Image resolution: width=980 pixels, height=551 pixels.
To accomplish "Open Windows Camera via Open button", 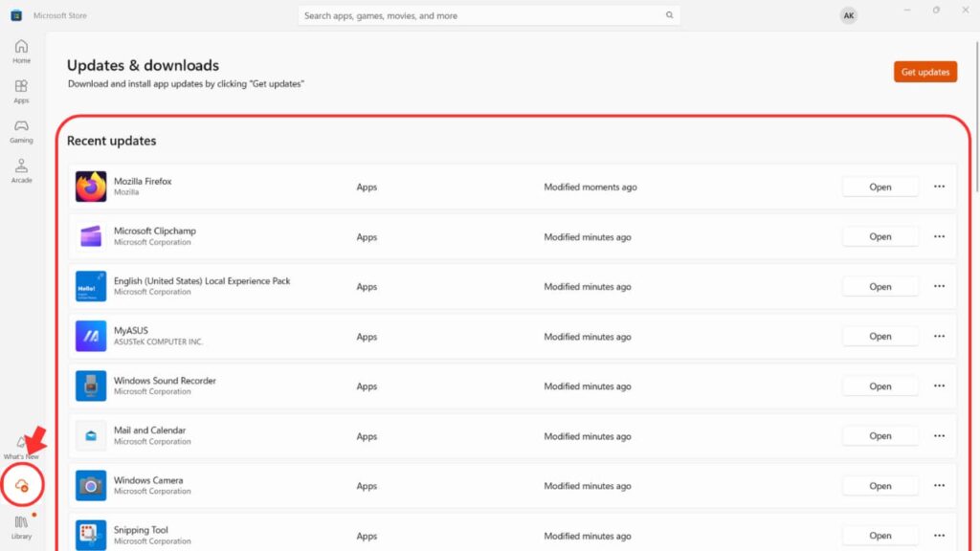I will [x=880, y=485].
